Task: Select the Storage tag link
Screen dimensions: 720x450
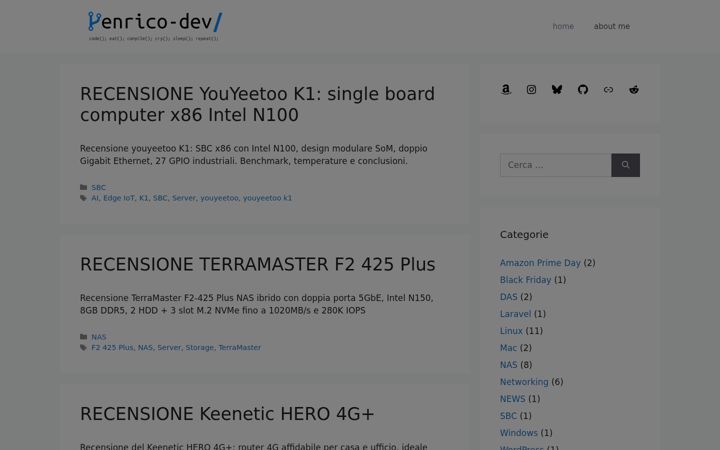Action: point(199,348)
